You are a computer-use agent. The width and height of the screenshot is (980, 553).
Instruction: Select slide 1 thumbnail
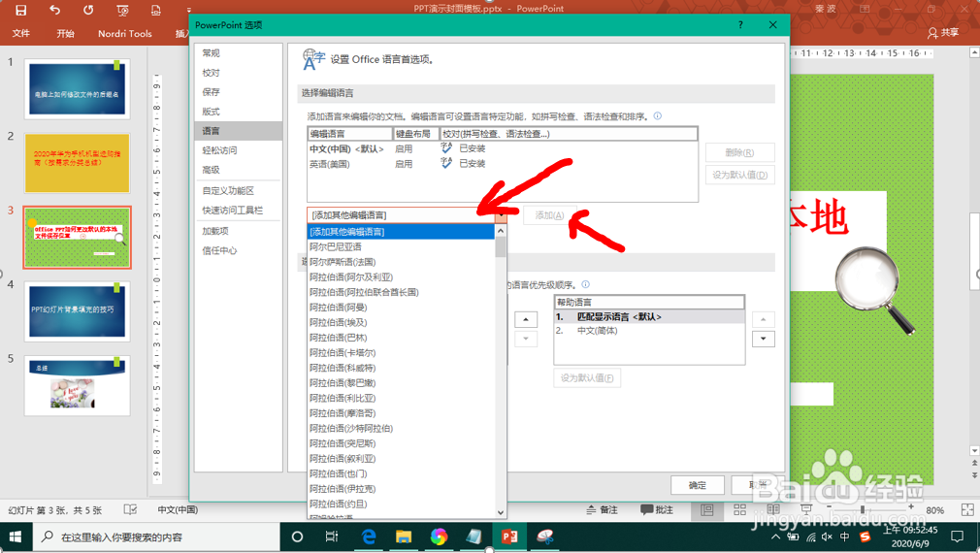point(77,89)
